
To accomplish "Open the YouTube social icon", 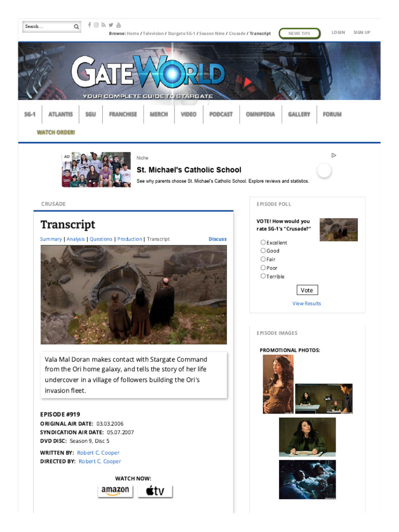I will 118,25.
